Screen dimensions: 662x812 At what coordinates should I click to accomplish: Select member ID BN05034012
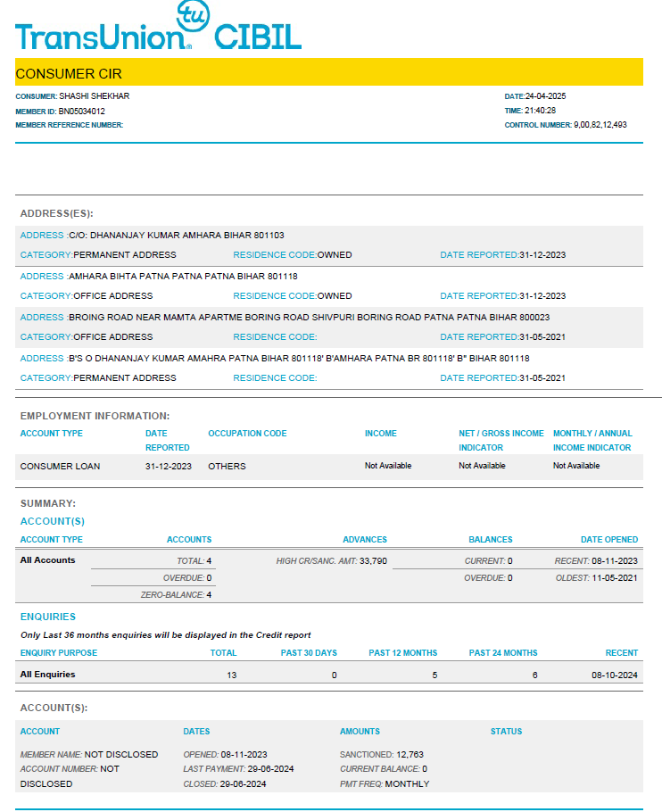click(x=82, y=112)
